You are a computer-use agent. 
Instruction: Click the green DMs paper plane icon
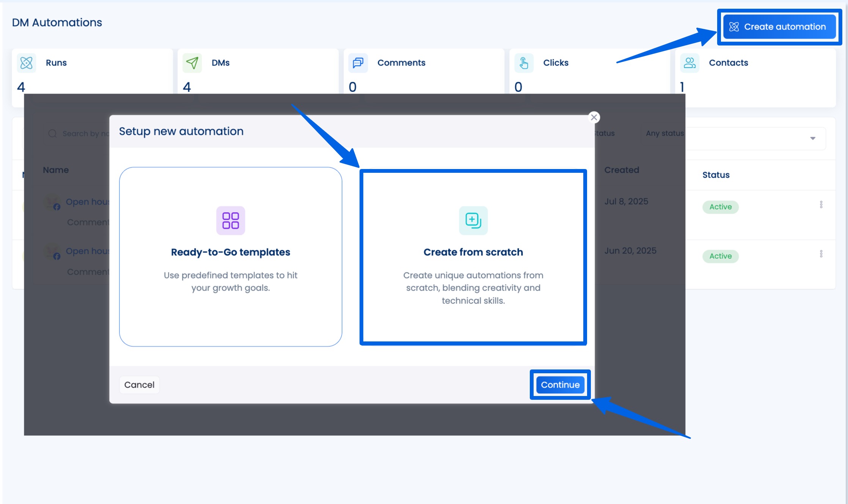click(x=192, y=63)
